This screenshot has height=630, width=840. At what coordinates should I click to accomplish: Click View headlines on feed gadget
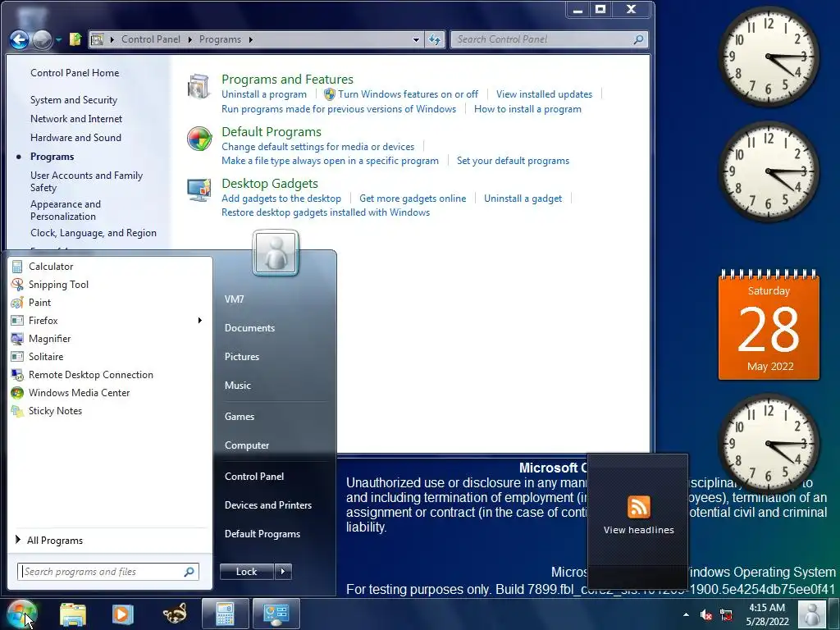[x=638, y=531]
